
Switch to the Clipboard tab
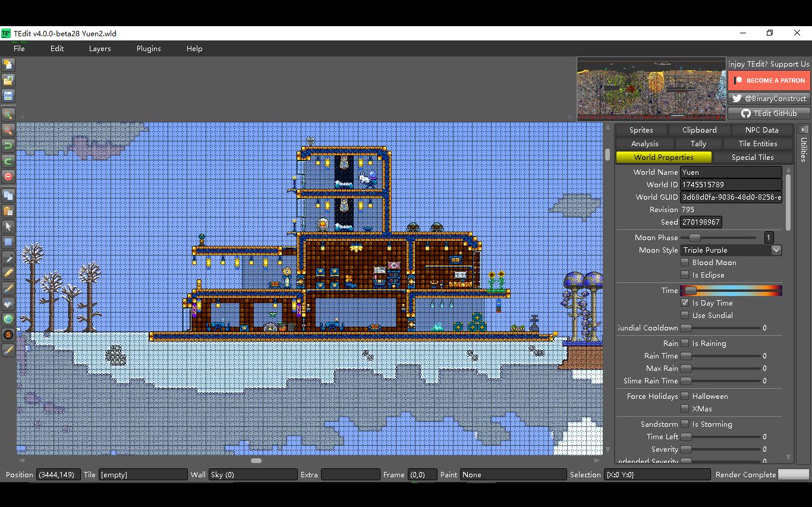pos(699,130)
